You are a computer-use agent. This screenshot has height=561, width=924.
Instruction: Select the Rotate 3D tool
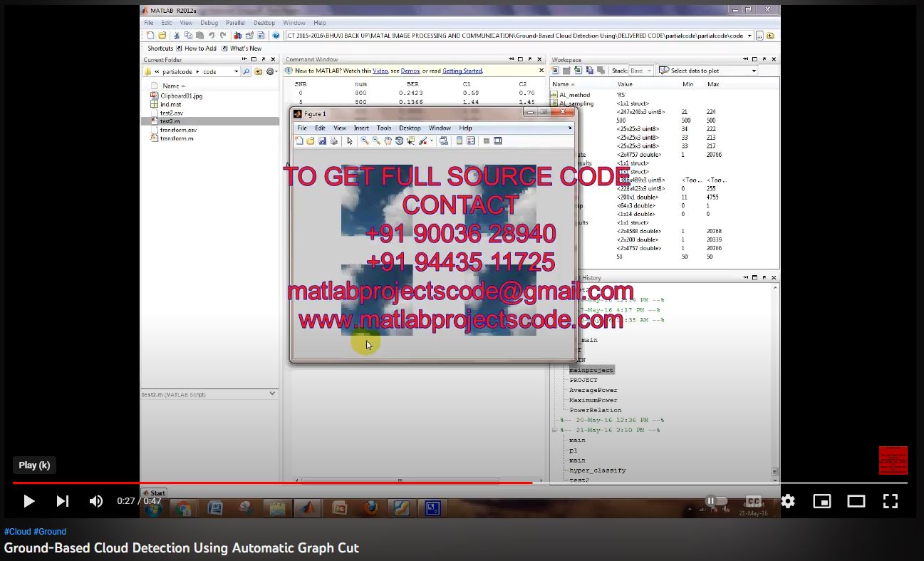click(x=399, y=141)
